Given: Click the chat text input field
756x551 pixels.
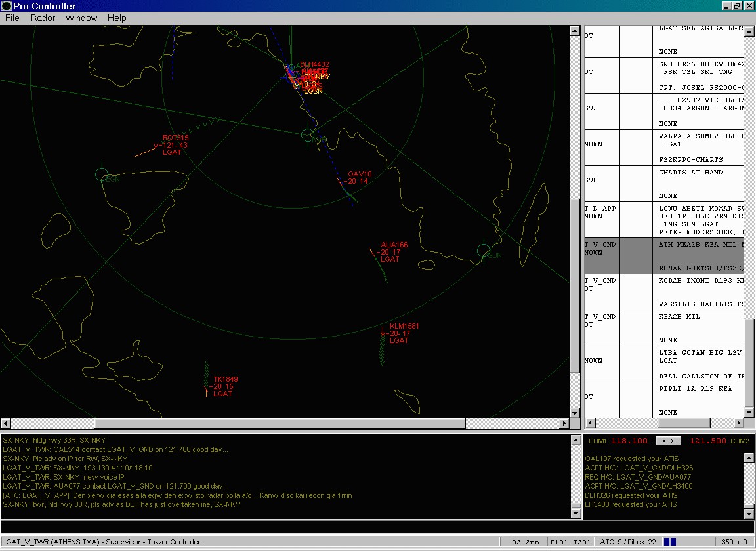Looking at the screenshot, I should pyautogui.click(x=377, y=527).
